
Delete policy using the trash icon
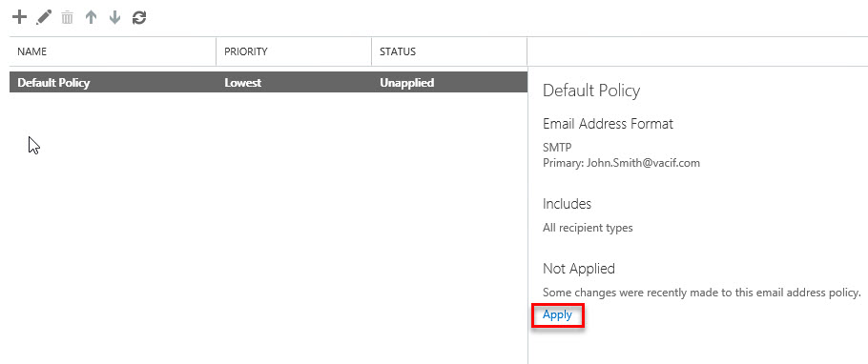coord(67,18)
